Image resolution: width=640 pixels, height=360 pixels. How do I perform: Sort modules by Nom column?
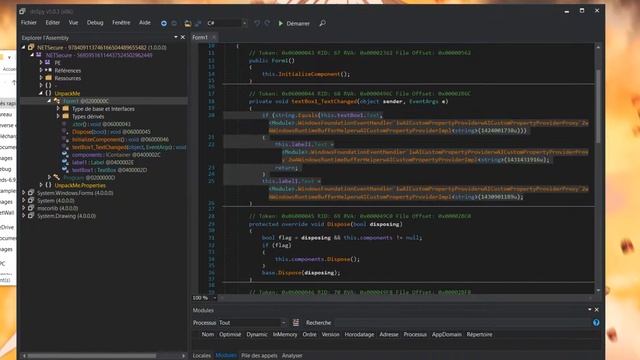coord(208,334)
